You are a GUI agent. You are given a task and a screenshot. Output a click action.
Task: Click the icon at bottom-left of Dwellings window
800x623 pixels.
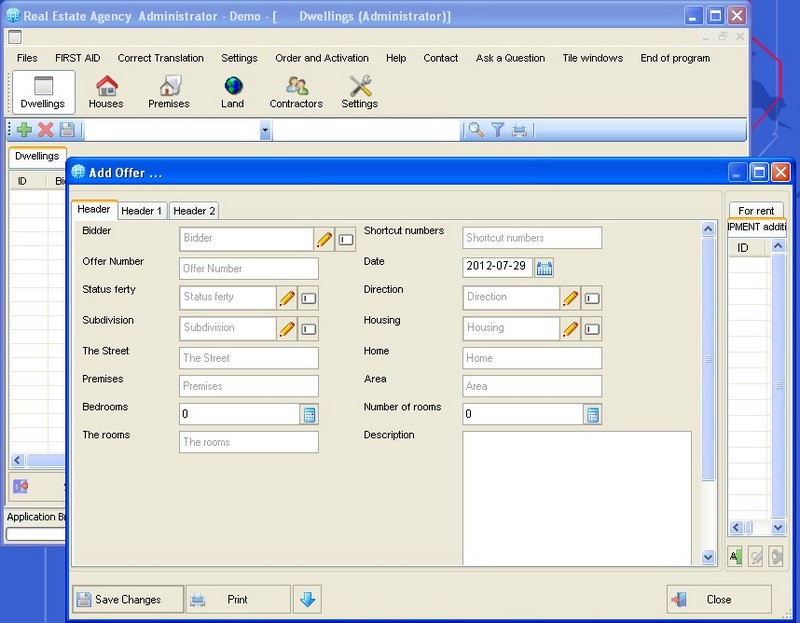click(x=20, y=486)
